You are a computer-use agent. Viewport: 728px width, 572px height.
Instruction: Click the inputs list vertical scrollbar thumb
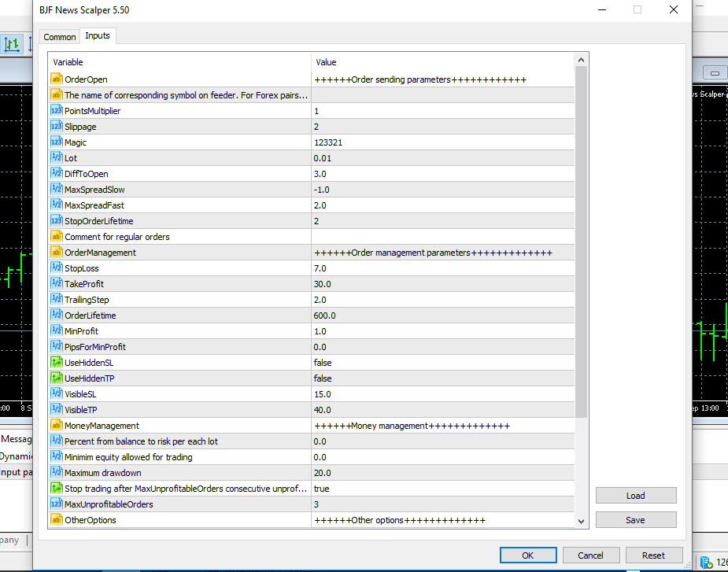pos(581,242)
